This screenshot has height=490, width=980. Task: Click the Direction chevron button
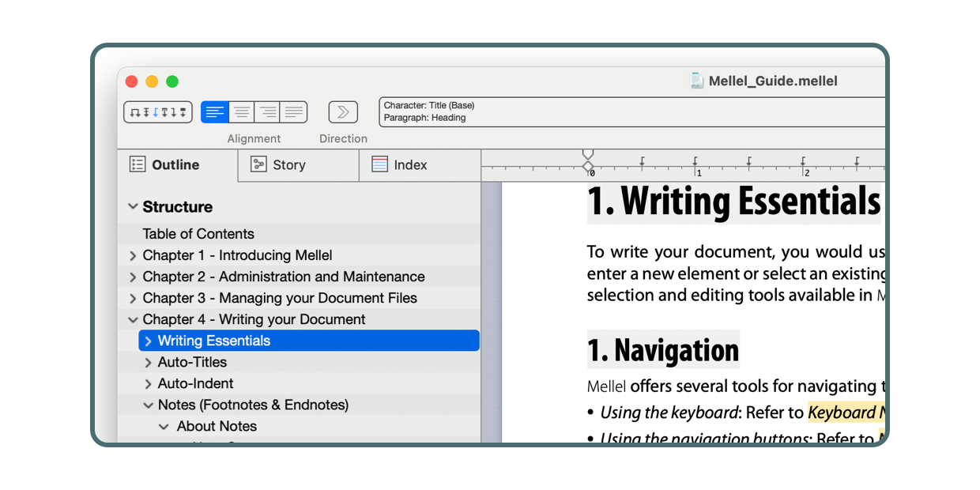pyautogui.click(x=343, y=112)
